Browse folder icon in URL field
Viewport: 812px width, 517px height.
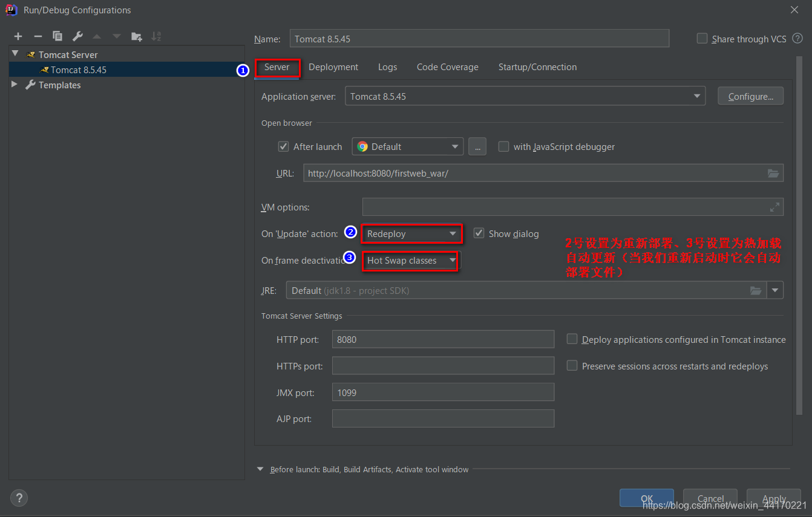(x=773, y=173)
